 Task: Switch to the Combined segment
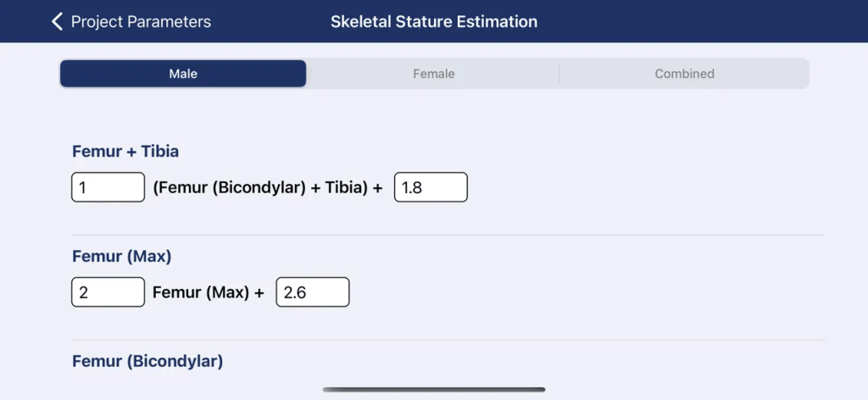pyautogui.click(x=684, y=74)
